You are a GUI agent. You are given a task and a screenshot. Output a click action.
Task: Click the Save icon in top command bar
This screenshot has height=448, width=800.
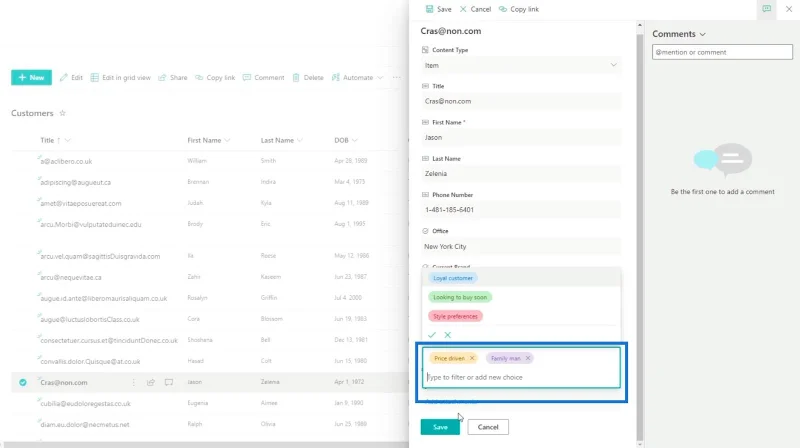coord(430,9)
